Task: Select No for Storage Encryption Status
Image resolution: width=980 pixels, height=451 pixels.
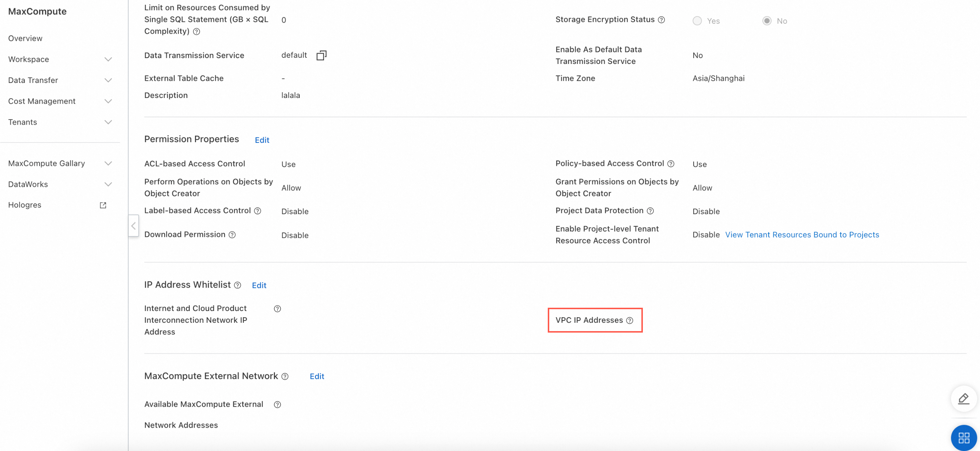Action: click(x=767, y=21)
